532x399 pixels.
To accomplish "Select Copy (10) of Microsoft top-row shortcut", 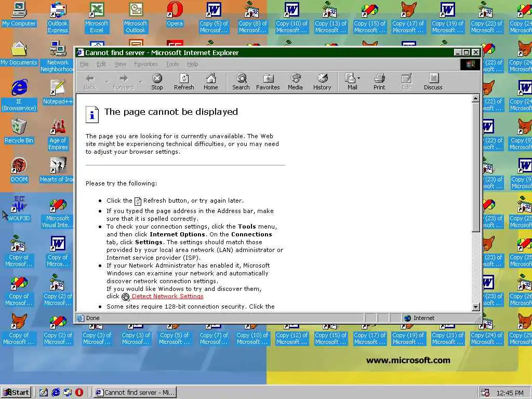I will [x=292, y=17].
